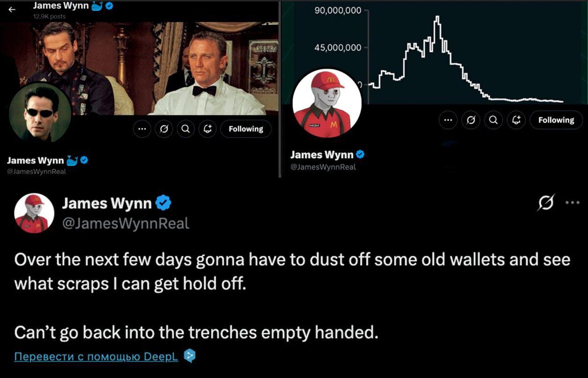Click Grok icon on right profile

coord(470,120)
